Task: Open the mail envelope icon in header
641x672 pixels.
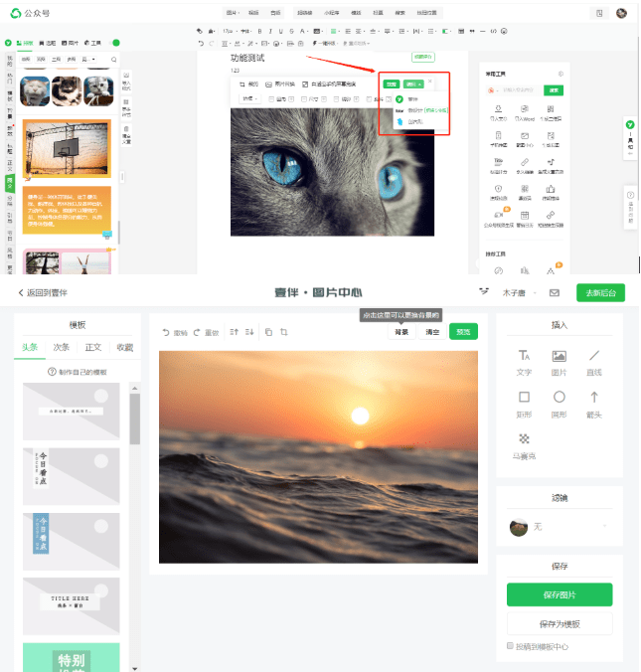Action: pos(555,293)
